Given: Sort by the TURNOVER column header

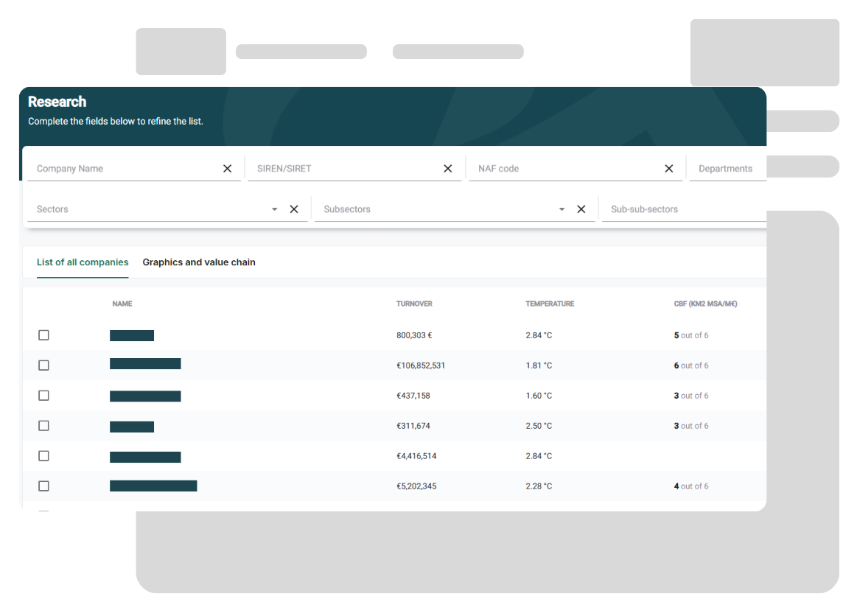Looking at the screenshot, I should click(x=414, y=304).
